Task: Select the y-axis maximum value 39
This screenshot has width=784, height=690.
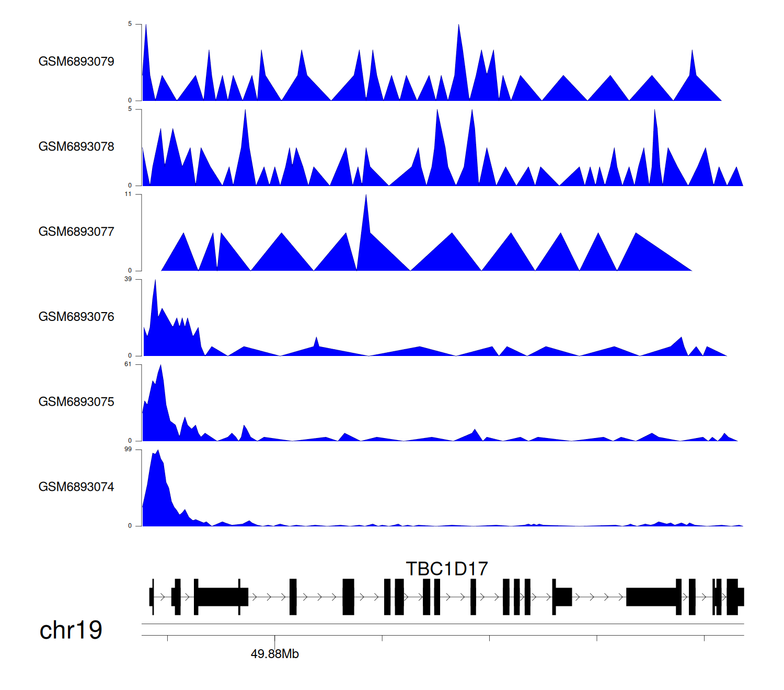Action: (128, 279)
